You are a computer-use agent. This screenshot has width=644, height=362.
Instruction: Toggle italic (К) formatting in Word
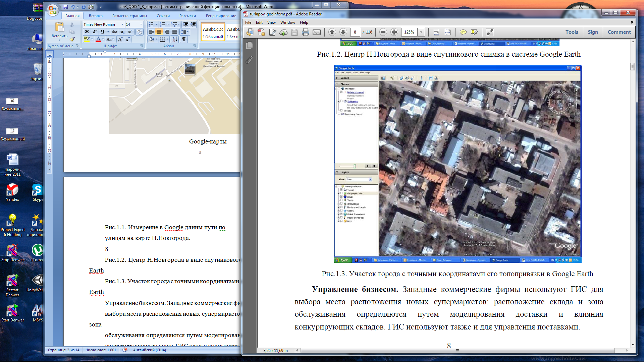click(x=94, y=32)
